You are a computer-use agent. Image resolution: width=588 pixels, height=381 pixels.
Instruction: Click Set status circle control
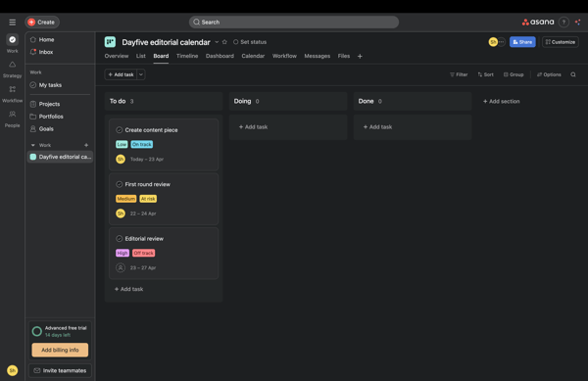(x=236, y=42)
